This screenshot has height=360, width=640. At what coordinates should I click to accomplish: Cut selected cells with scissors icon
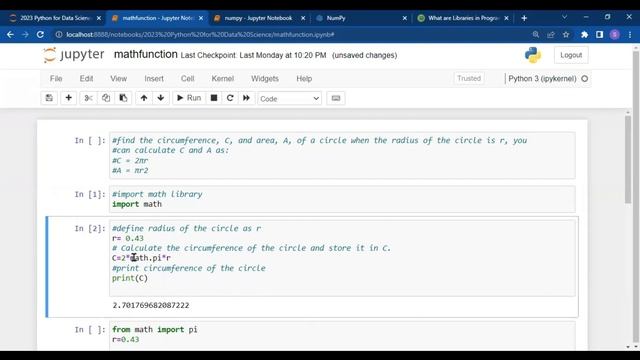[x=89, y=98]
